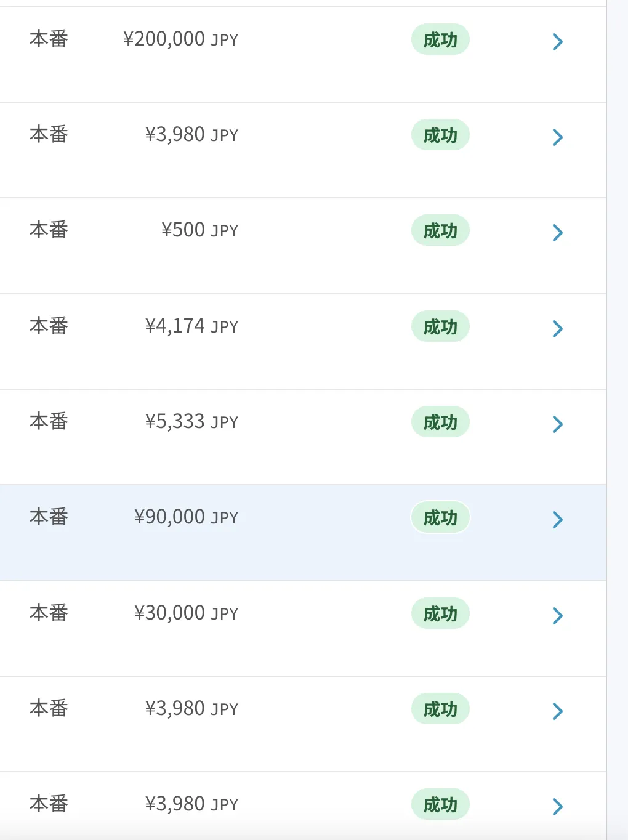Click chevron on highlighted ¥90,000 row
The height and width of the screenshot is (840, 628).
[558, 520]
